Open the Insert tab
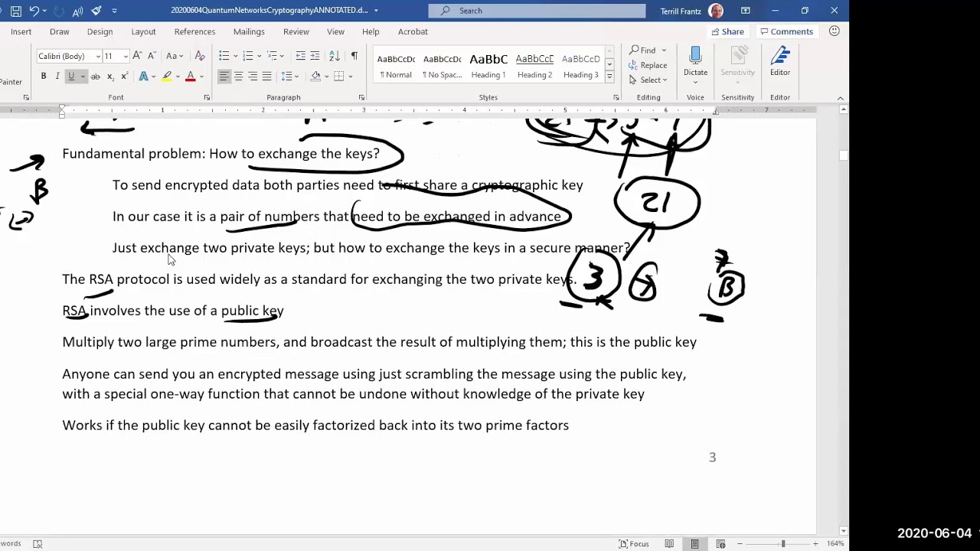The width and height of the screenshot is (980, 551). (21, 31)
